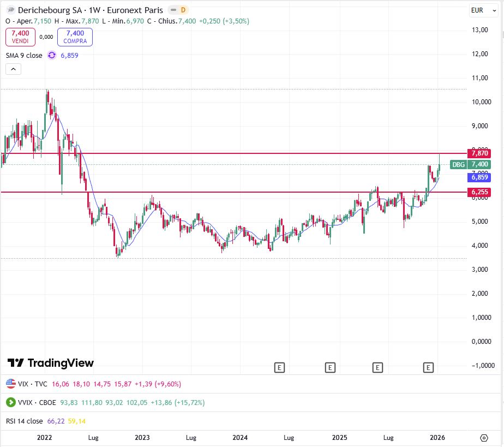Screen dimensions: 504x447
Task: Click the VIX TVC flag icon
Action: click(11, 384)
